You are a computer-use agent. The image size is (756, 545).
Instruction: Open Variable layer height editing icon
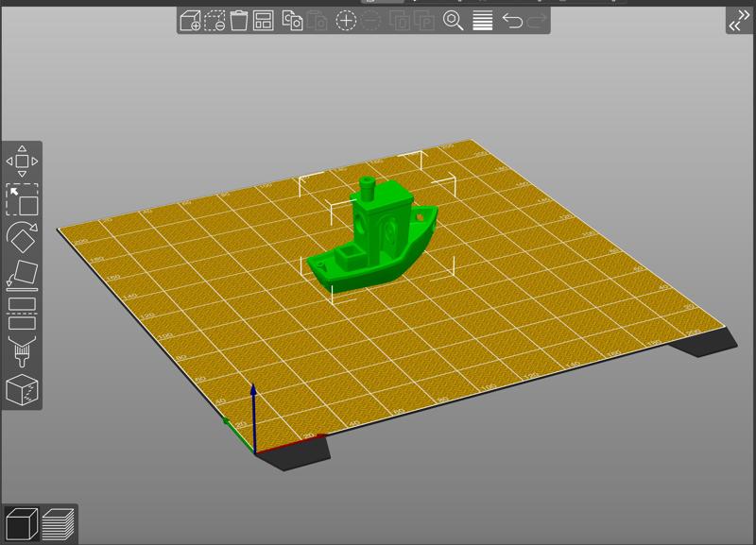pos(483,21)
